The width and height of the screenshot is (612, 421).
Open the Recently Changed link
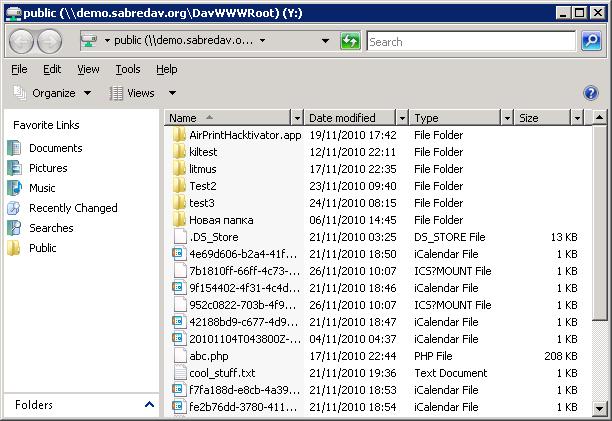pyautogui.click(x=73, y=208)
